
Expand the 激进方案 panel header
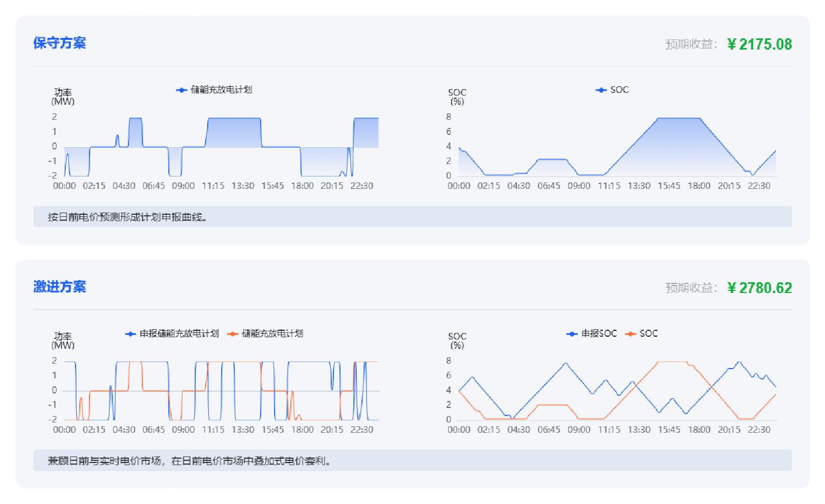pyautogui.click(x=59, y=287)
